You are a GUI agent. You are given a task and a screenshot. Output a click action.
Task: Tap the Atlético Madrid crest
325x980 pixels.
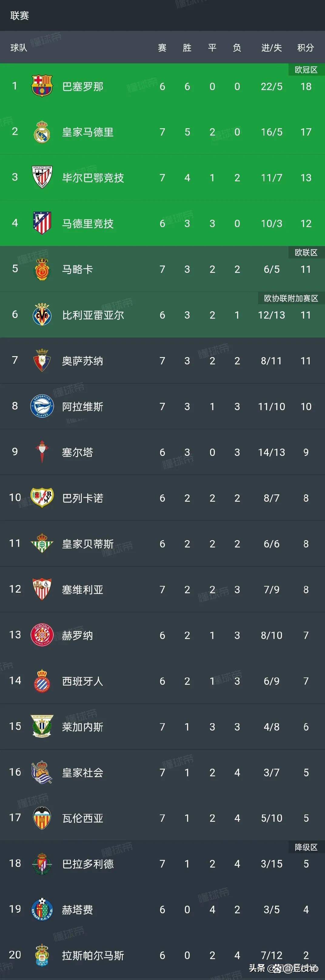(42, 223)
